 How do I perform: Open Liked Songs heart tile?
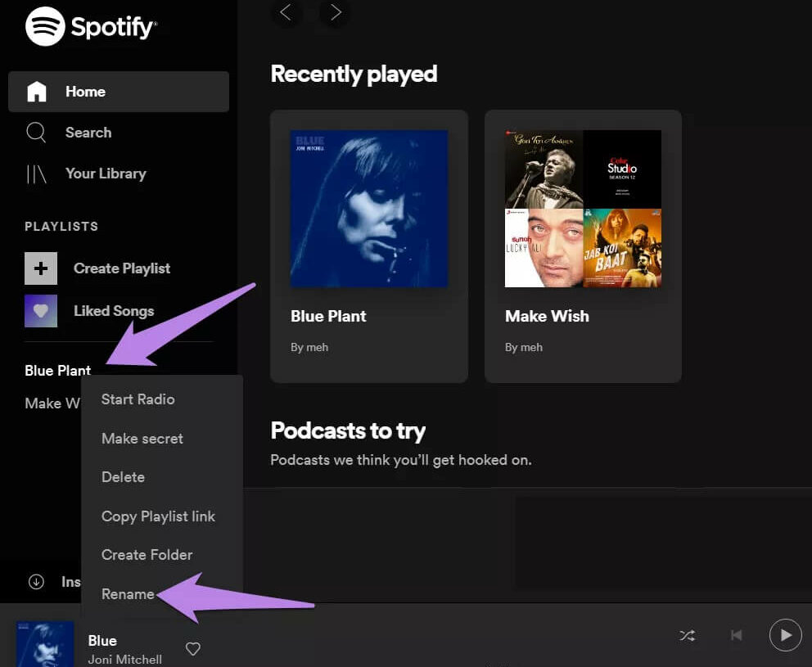pyautogui.click(x=41, y=311)
